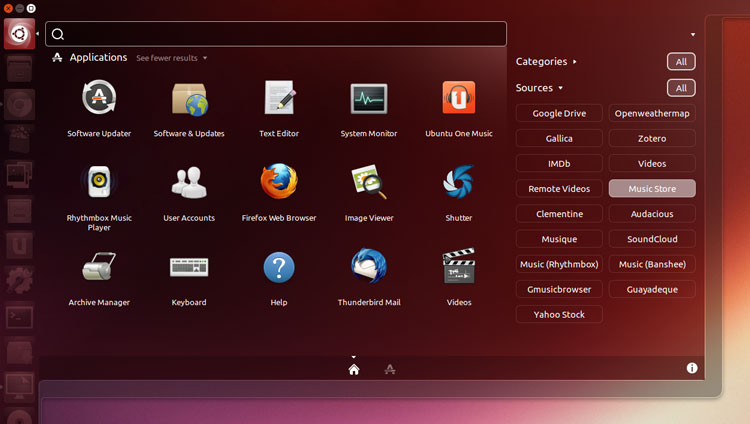The height and width of the screenshot is (424, 750).
Task: Switch to the Home lens icon
Action: [x=354, y=369]
